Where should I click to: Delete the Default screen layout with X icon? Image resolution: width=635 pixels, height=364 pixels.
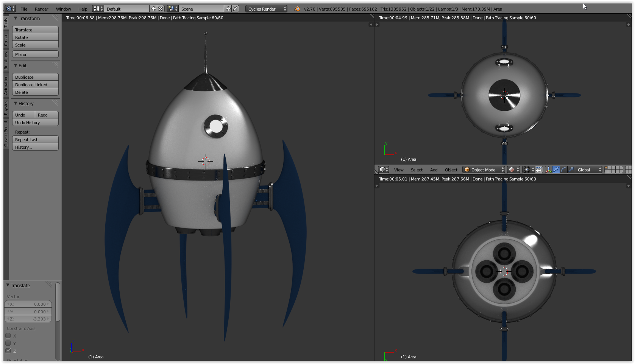point(161,9)
